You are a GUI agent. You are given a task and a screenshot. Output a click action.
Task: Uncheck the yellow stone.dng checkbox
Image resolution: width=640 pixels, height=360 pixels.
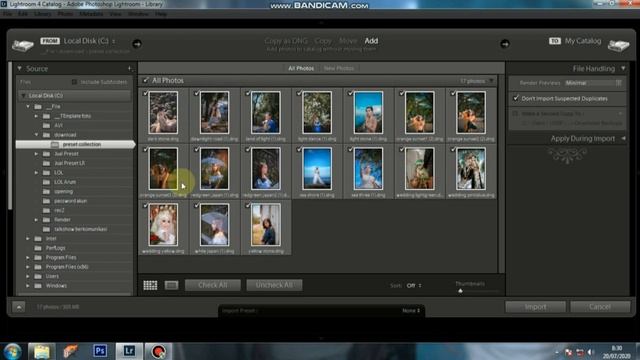click(x=248, y=206)
